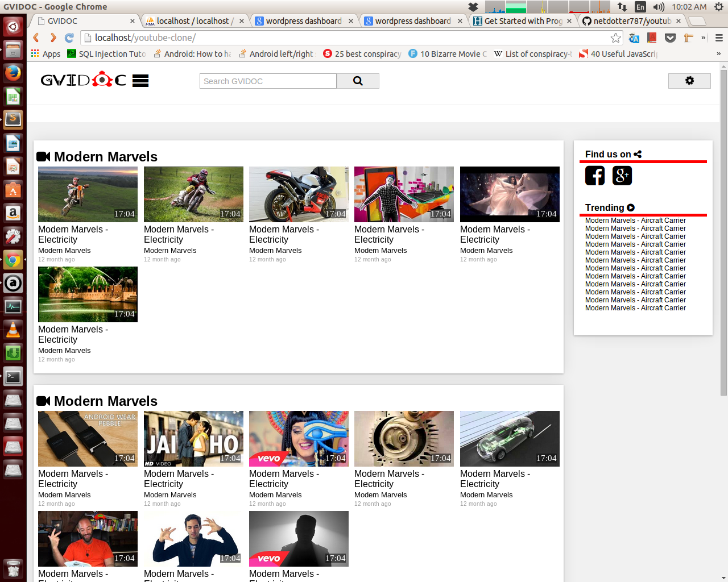Open the Facebook social icon

coord(595,176)
